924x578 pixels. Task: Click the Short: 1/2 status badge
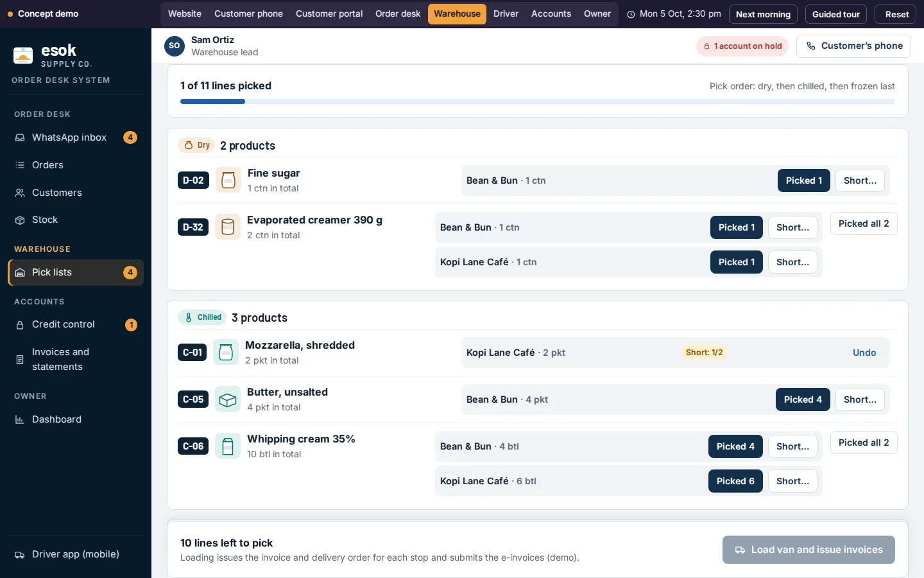(704, 353)
